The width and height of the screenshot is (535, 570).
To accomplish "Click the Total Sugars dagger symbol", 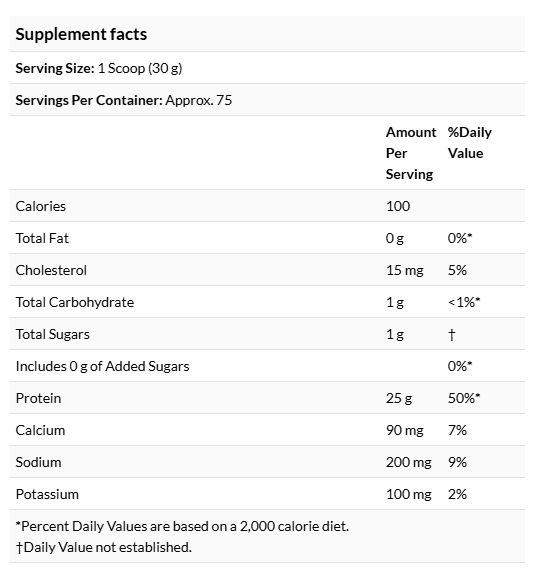I will tap(451, 334).
